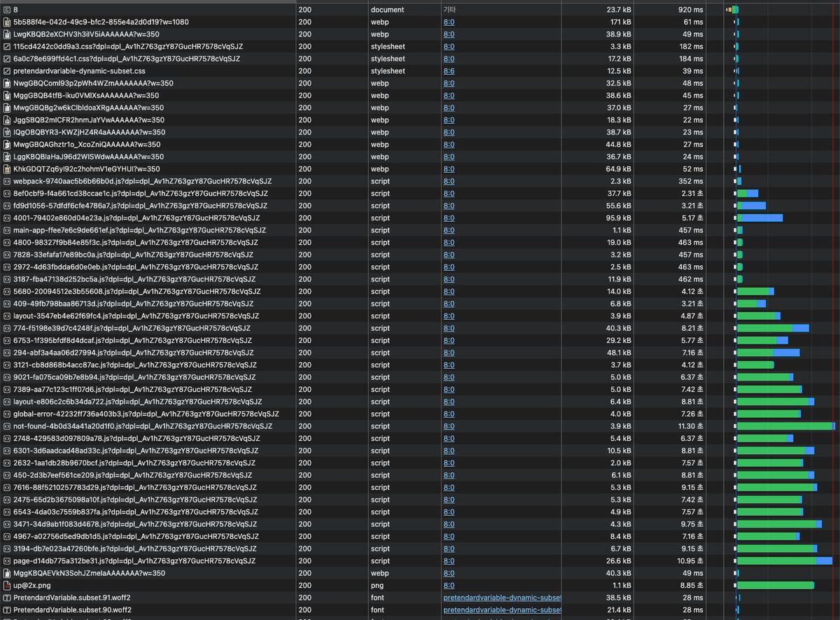The height and width of the screenshot is (620, 840).
Task: Select request 6753-1f395bfdf8d4dcaf.js by name
Action: (x=136, y=340)
